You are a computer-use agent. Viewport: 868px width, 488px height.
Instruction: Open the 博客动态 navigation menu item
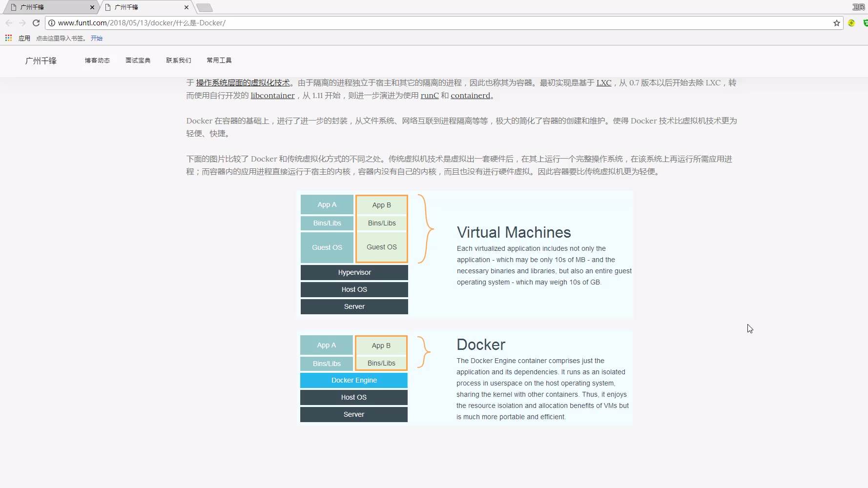[97, 61]
